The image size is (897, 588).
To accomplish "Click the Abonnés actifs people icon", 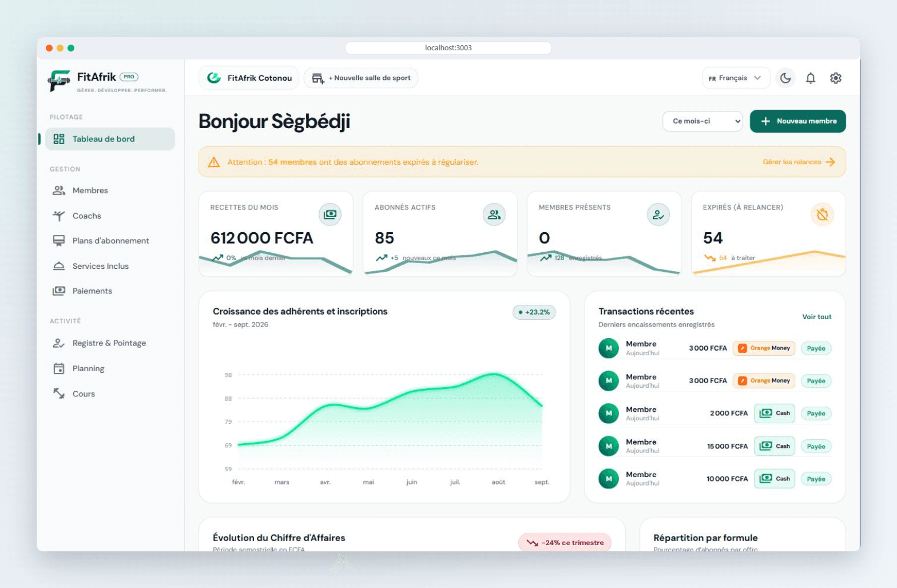I will (494, 214).
